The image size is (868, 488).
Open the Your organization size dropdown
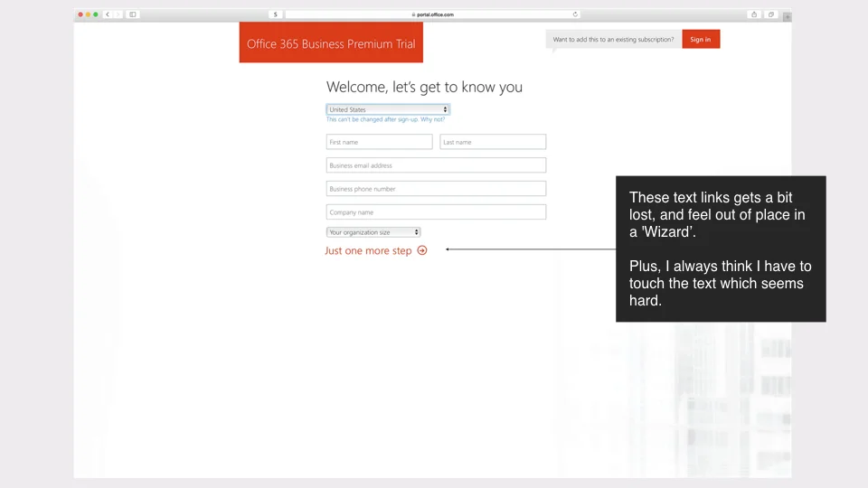tap(373, 232)
